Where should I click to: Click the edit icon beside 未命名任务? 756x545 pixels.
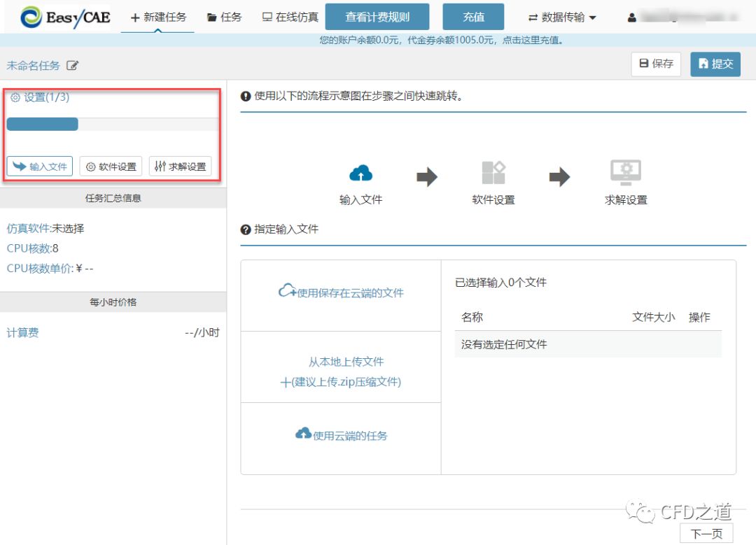[x=73, y=66]
